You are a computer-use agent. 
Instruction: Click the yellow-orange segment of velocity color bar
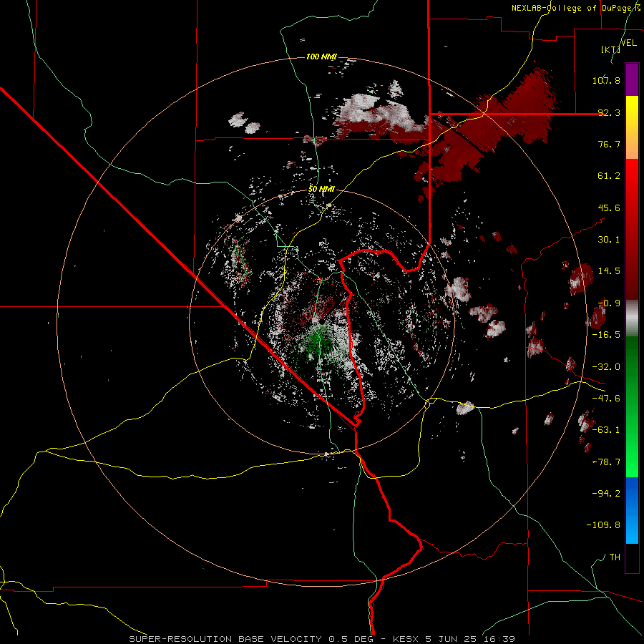[x=632, y=127]
